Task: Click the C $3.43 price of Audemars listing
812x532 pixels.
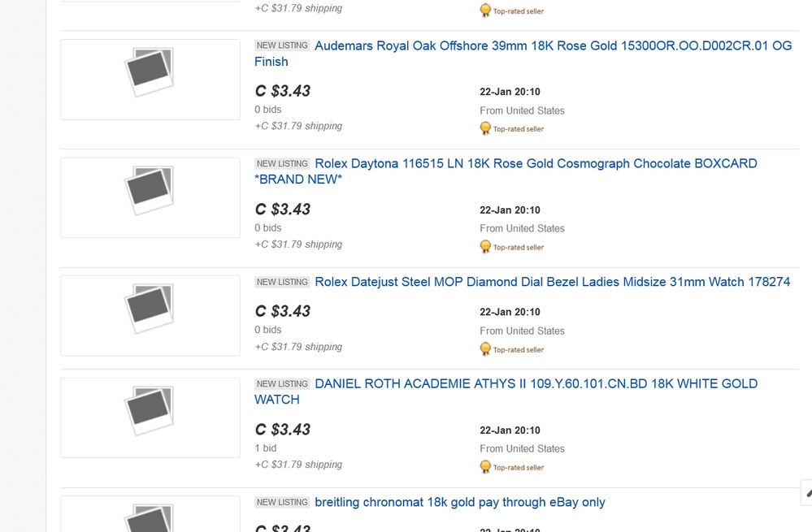Action: [x=283, y=91]
